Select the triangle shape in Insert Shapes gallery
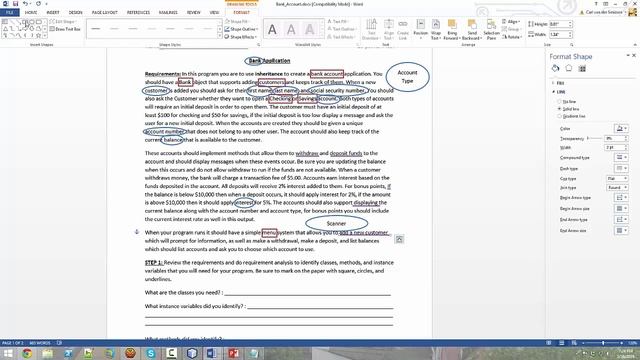The width and height of the screenshot is (640, 360). 5,29
